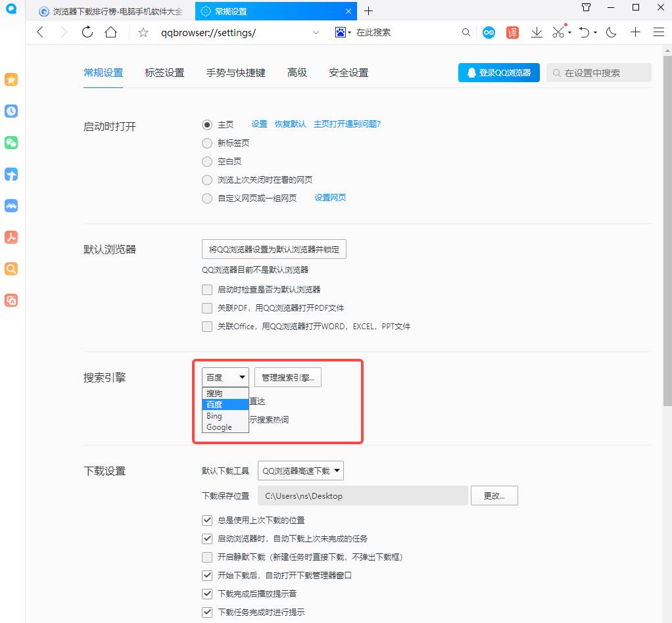Open the home page icon
Image resolution: width=672 pixels, height=623 pixels.
point(111,32)
